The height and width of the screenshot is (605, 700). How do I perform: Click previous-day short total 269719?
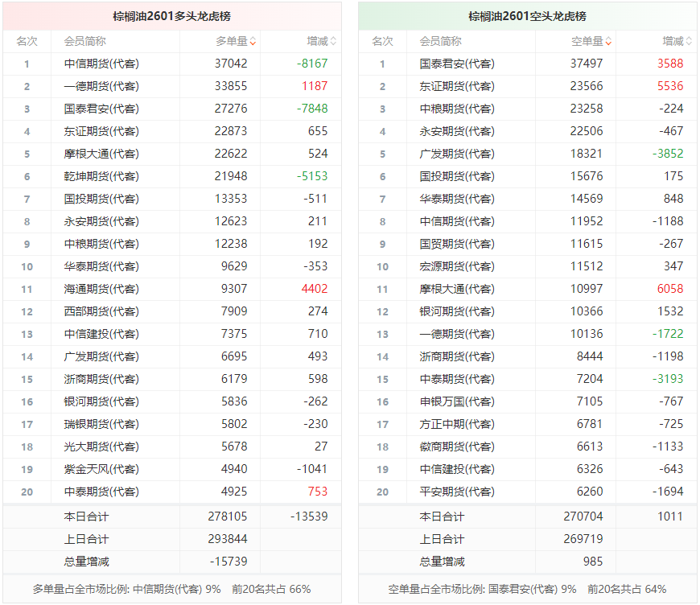(x=583, y=539)
